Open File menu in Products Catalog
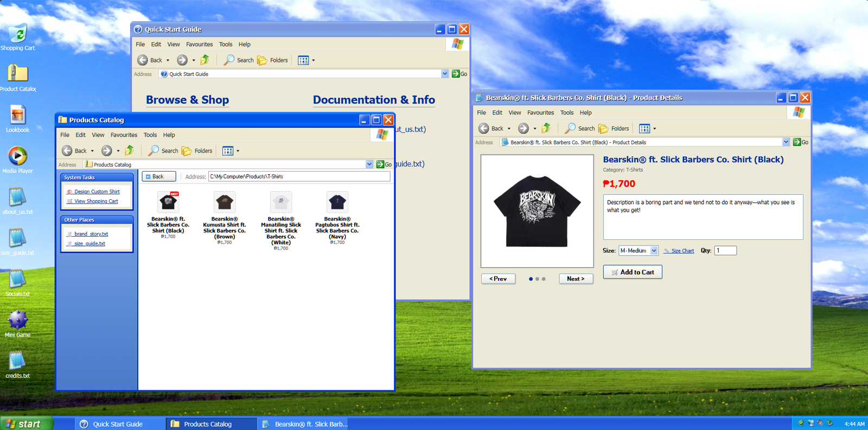The image size is (868, 430). coord(65,135)
